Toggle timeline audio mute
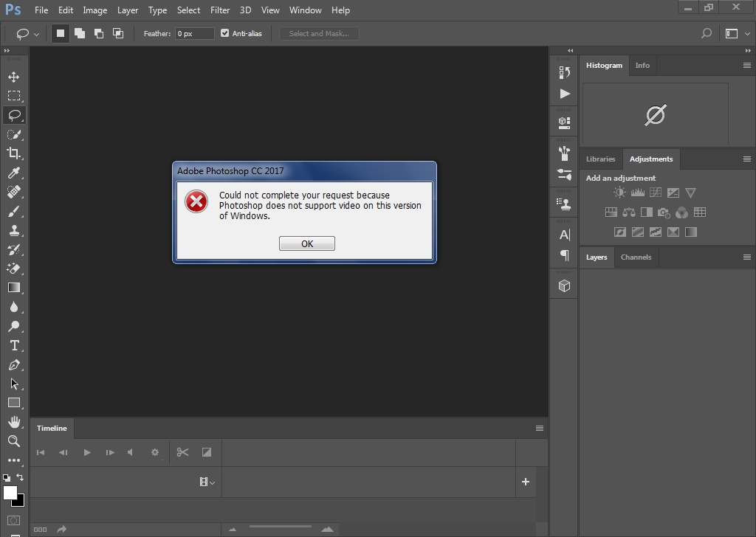The width and height of the screenshot is (756, 537). [130, 452]
